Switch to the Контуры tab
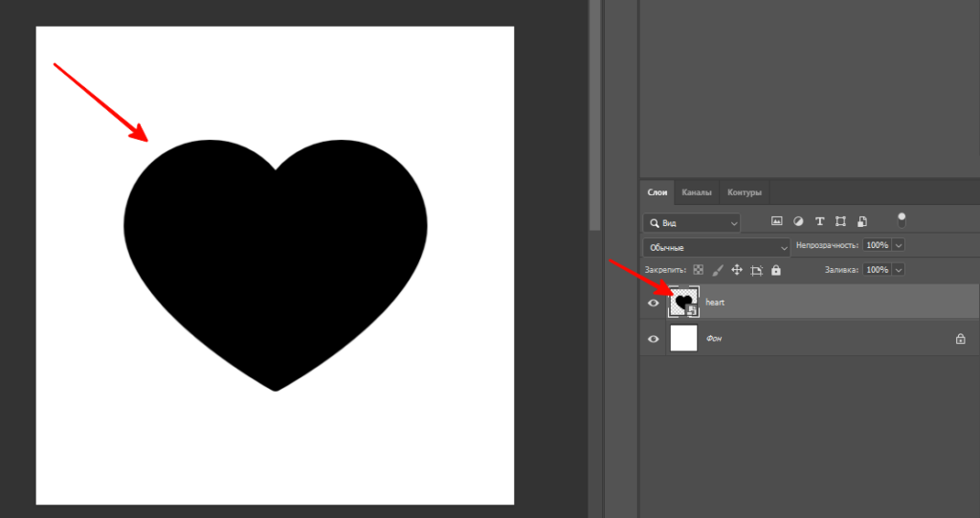980x518 pixels. [744, 192]
